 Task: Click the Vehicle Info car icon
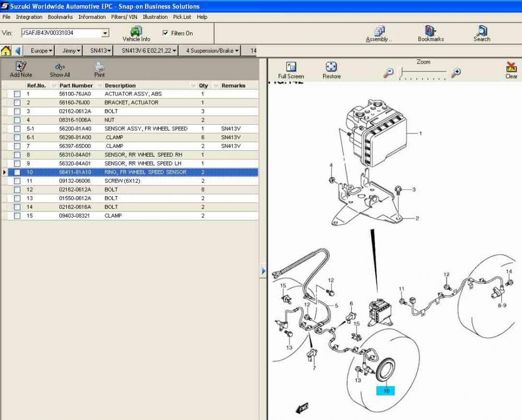(x=136, y=31)
